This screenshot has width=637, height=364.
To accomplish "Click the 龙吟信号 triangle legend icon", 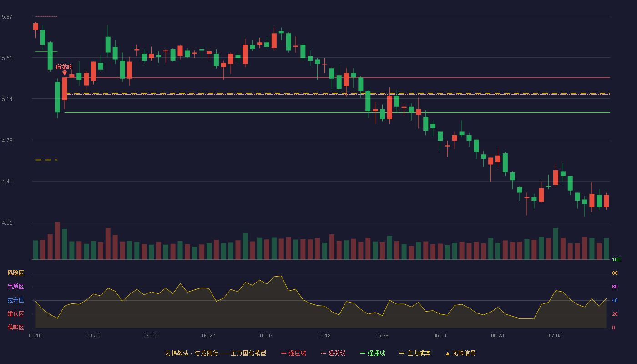I will click(x=447, y=353).
